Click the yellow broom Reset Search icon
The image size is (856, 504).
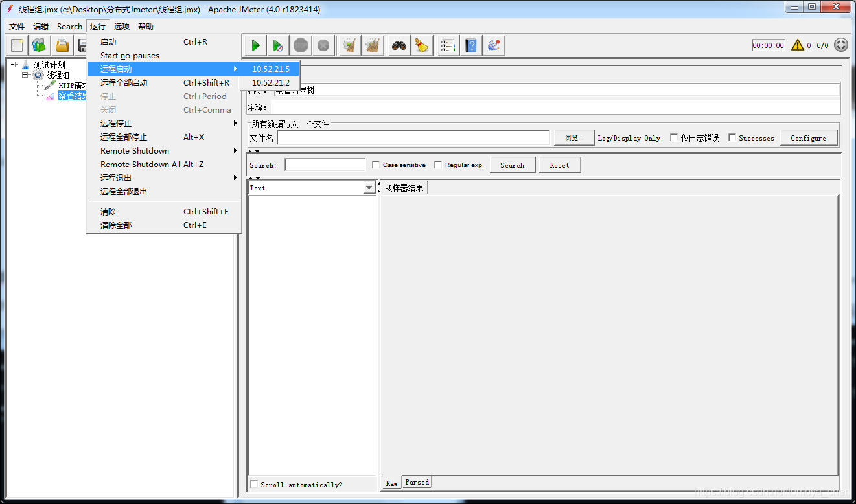422,45
